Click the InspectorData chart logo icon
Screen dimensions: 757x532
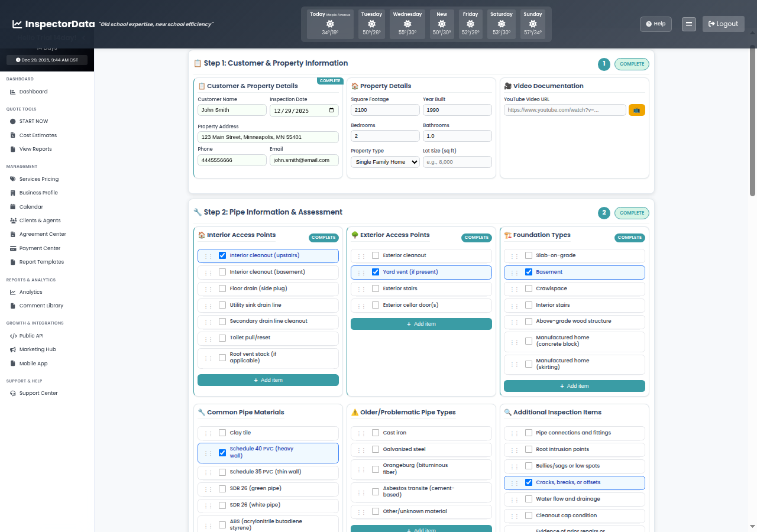pyautogui.click(x=17, y=24)
